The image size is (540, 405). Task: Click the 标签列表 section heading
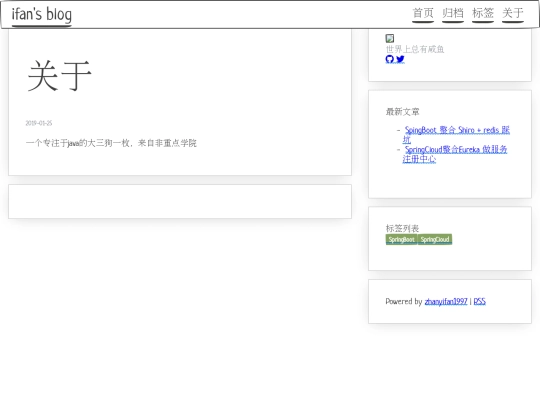(402, 228)
